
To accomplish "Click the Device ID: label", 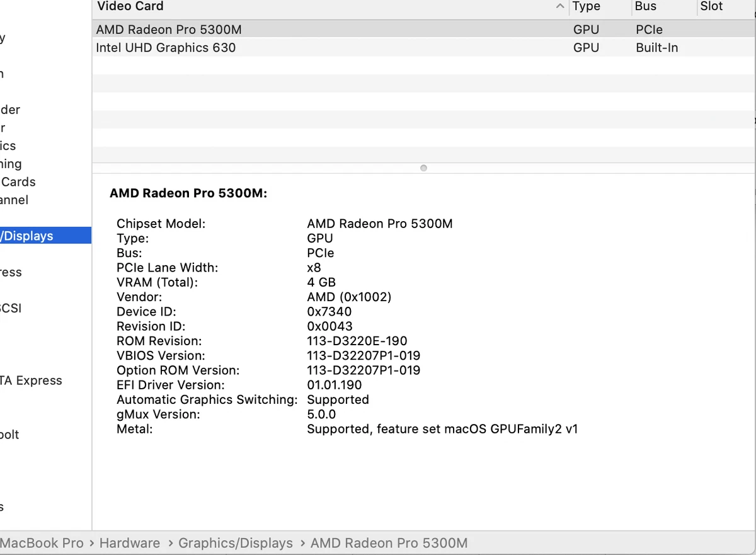I will 146,312.
